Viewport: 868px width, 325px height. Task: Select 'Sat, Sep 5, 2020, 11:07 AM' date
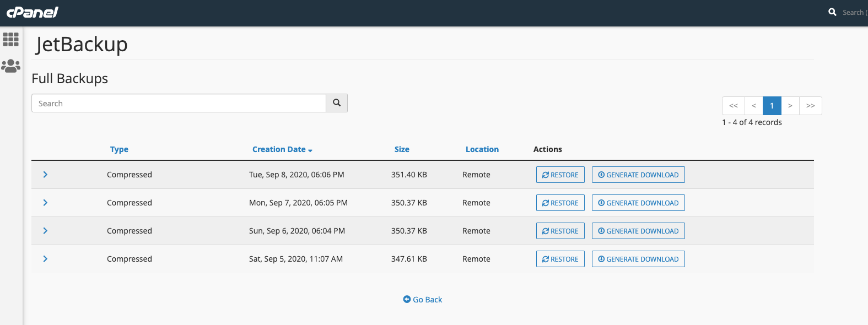(296, 259)
